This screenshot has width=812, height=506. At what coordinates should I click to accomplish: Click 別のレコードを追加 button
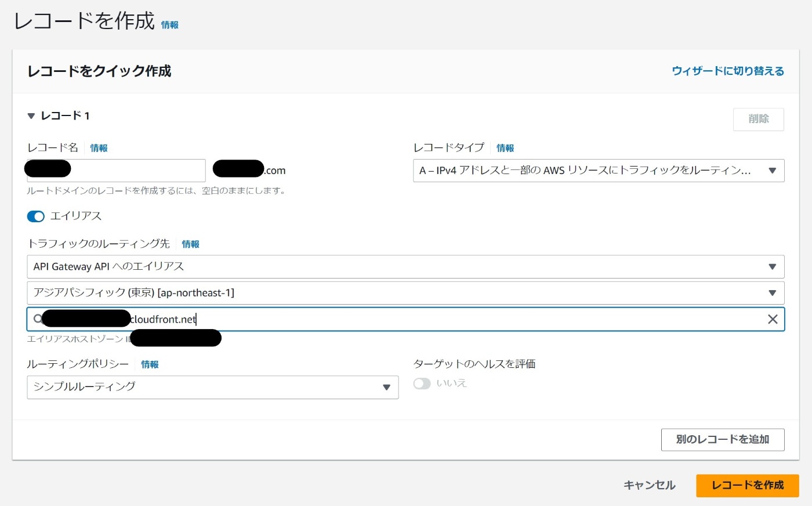(723, 440)
